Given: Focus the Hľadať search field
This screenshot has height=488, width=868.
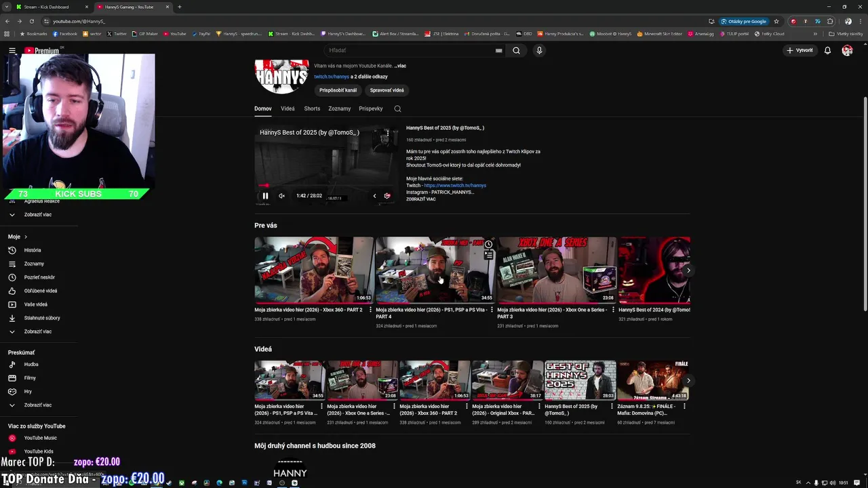Looking at the screenshot, I should pyautogui.click(x=410, y=50).
